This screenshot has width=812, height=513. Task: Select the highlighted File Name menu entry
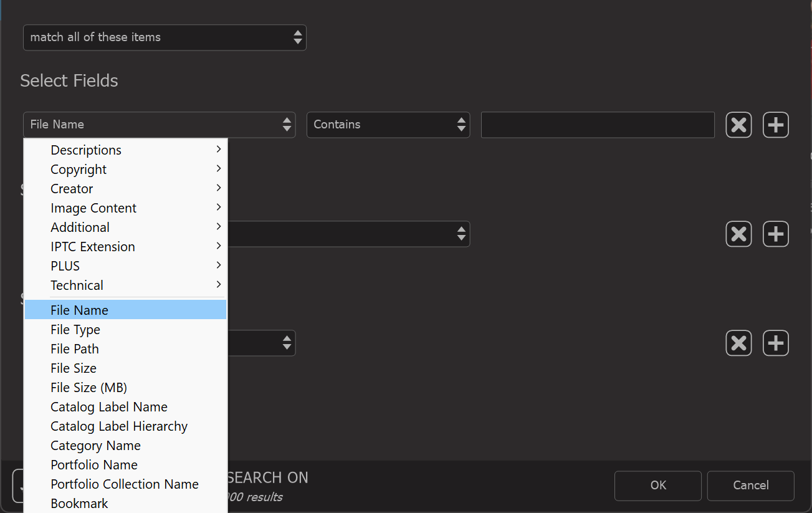tap(125, 310)
